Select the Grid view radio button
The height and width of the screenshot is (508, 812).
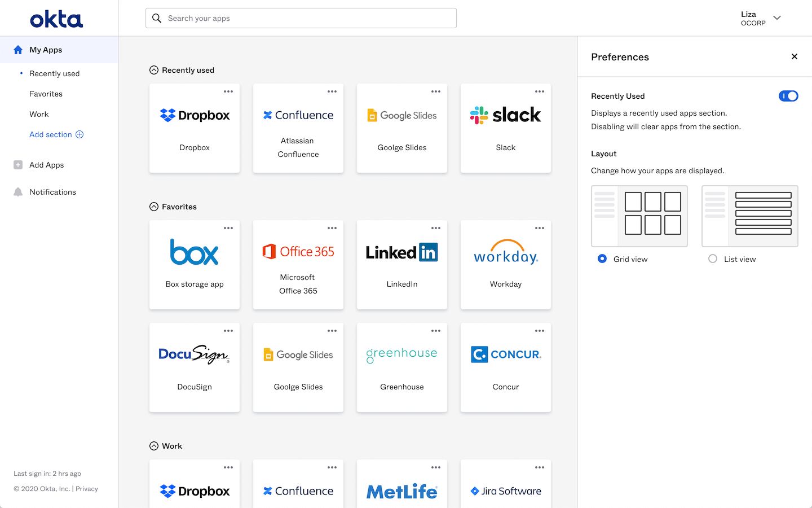pyautogui.click(x=602, y=259)
